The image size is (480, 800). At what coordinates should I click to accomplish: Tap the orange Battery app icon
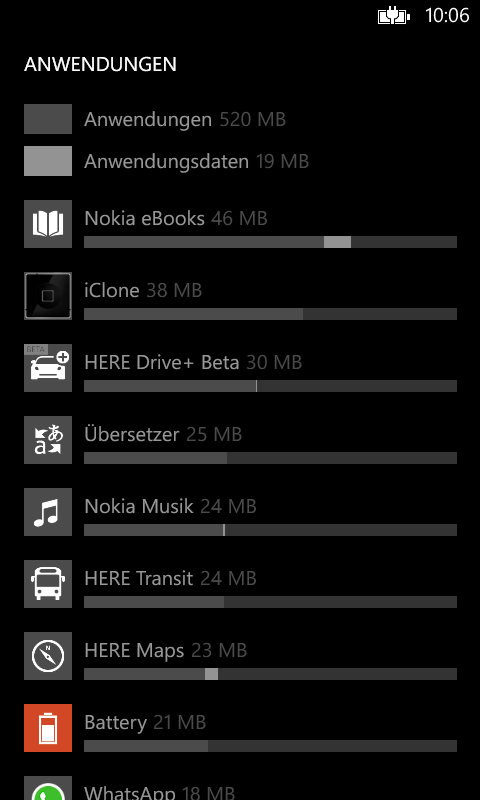pyautogui.click(x=48, y=728)
